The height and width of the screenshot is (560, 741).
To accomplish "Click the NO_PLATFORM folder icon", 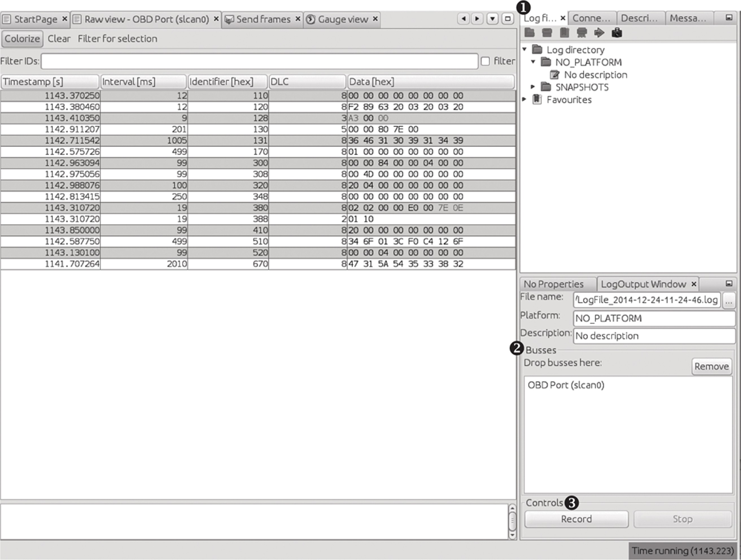I will coord(546,62).
